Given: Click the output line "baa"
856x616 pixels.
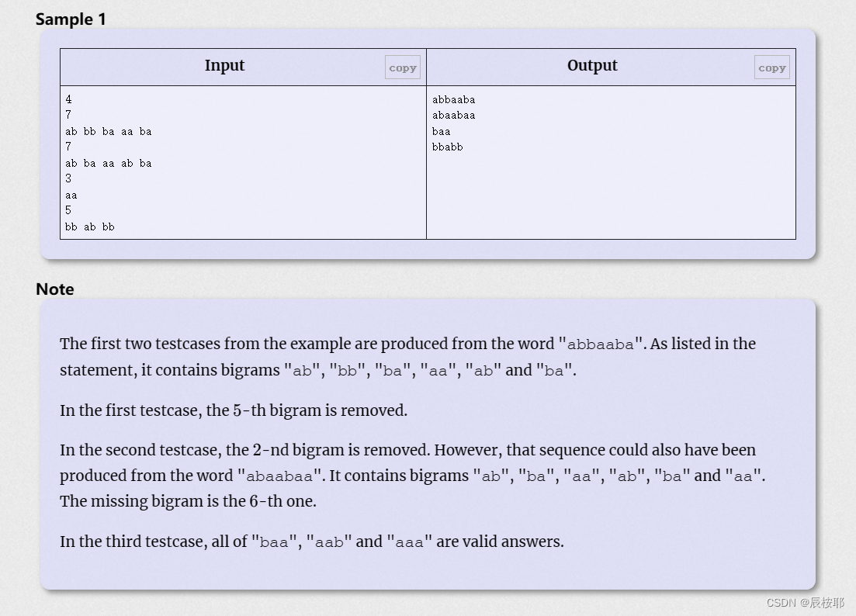Looking at the screenshot, I should (x=441, y=131).
